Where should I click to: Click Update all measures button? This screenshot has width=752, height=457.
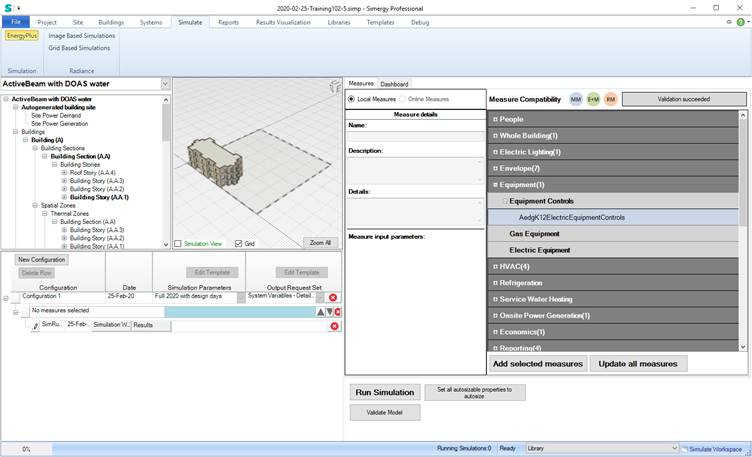tap(638, 364)
